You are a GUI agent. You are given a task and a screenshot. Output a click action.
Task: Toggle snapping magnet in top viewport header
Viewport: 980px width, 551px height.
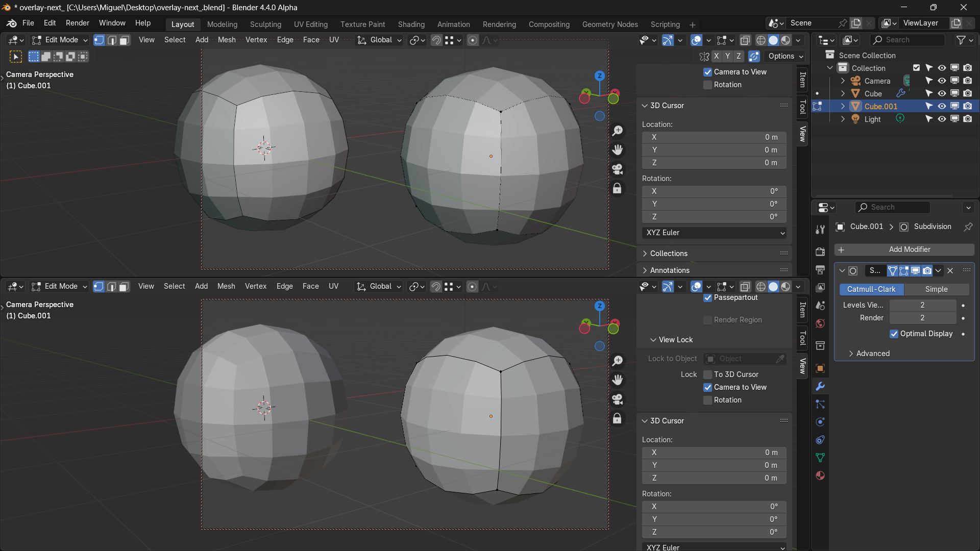tap(436, 40)
